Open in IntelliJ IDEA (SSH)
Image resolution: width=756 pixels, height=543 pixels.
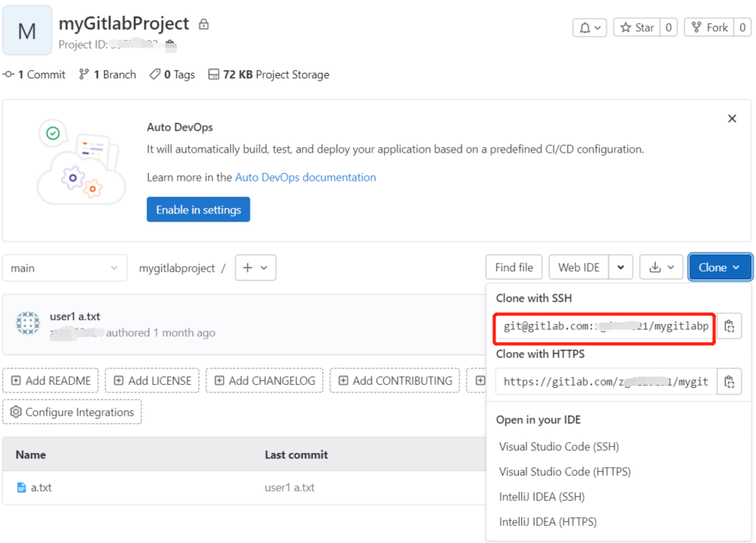pyautogui.click(x=542, y=497)
